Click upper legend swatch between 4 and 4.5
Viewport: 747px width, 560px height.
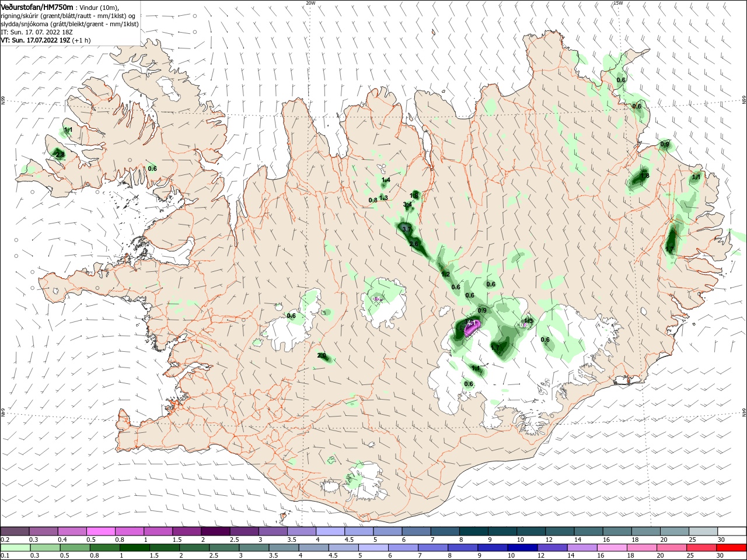pos(330,531)
